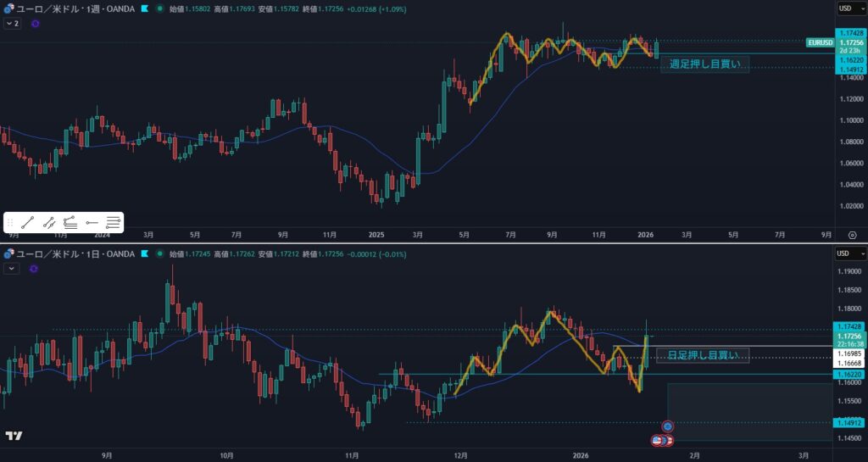Open the USD currency dropdown on weekly chart

click(x=849, y=8)
